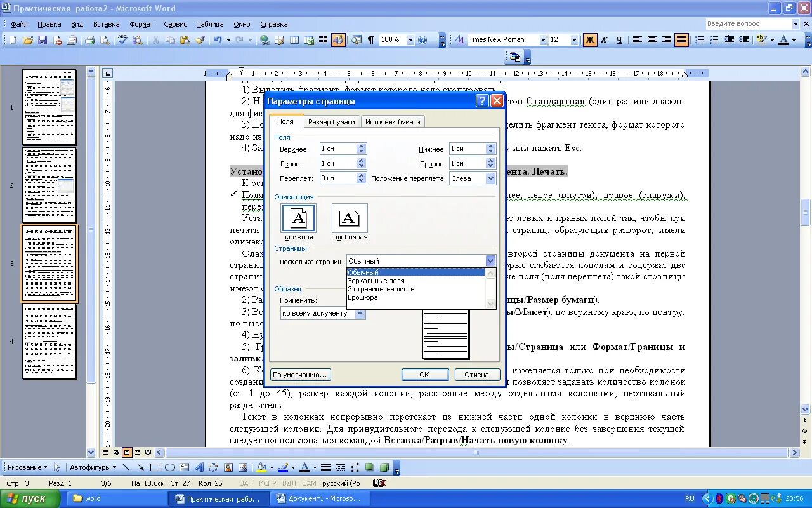The image size is (812, 508).
Task: Click Отмена to cancel dialog
Action: point(476,375)
